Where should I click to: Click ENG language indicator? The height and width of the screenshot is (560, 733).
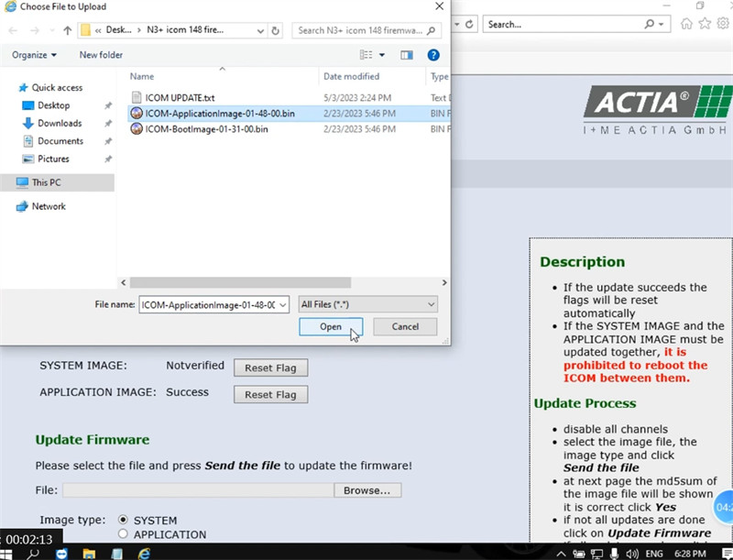click(654, 554)
